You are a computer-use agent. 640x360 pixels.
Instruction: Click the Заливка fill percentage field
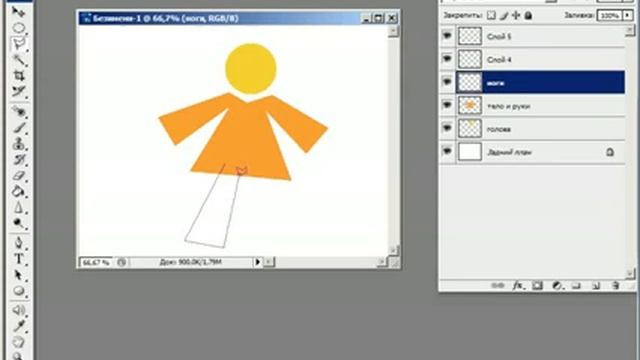click(610, 16)
